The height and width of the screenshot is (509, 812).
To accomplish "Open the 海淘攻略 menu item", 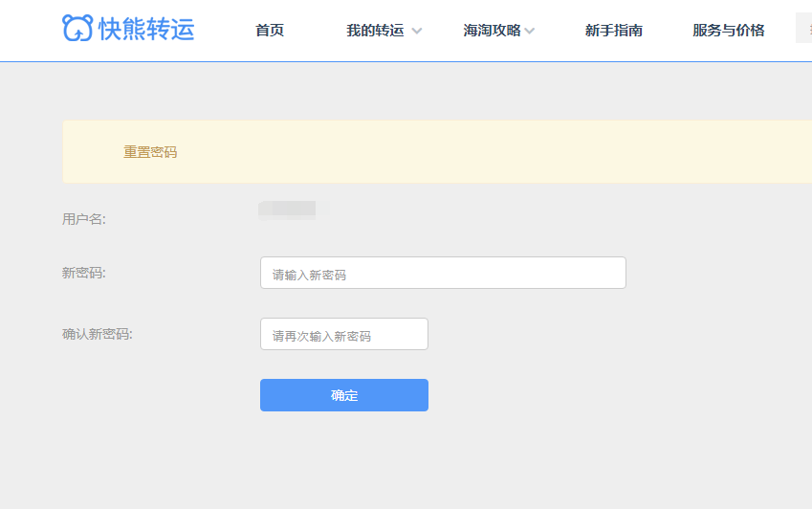I will [492, 31].
